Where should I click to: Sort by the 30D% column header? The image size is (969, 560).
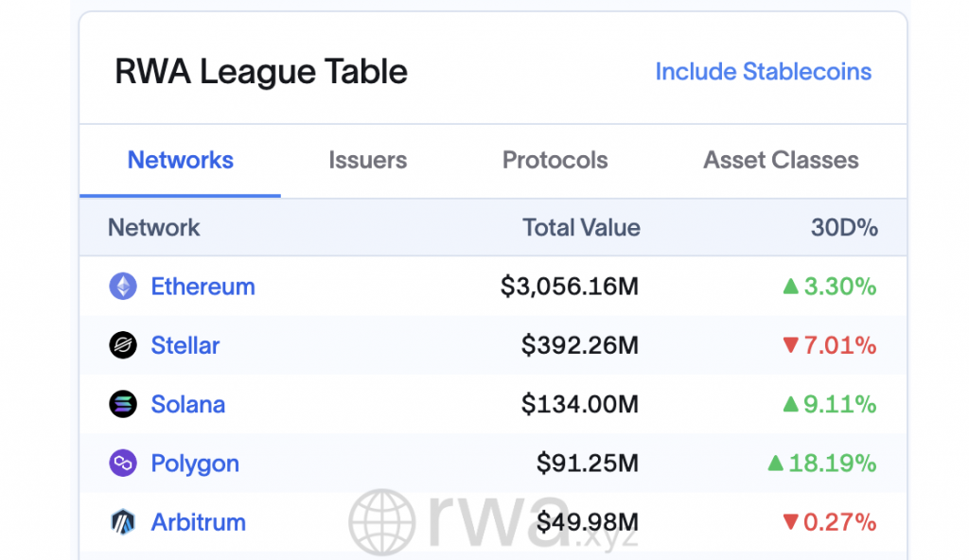(x=844, y=228)
